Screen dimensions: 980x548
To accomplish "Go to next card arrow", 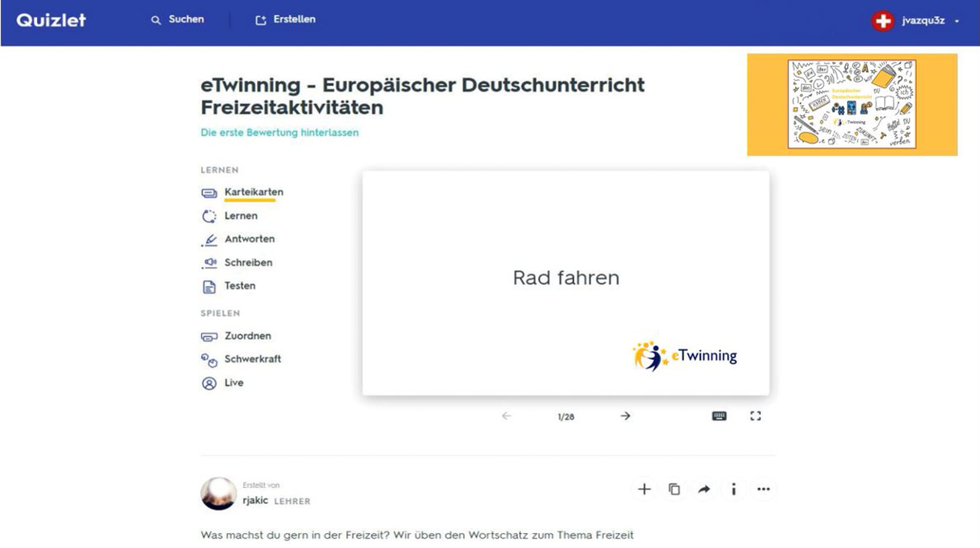I will point(625,416).
